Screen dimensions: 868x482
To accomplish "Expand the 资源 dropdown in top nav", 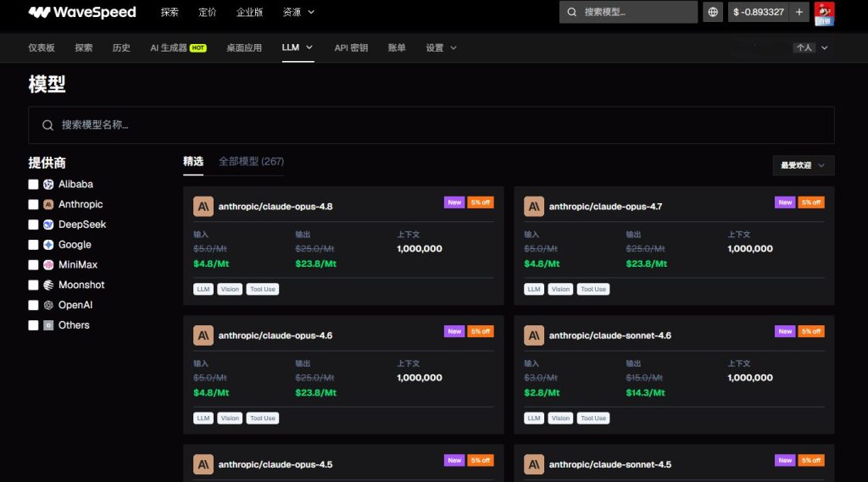I will click(x=298, y=12).
